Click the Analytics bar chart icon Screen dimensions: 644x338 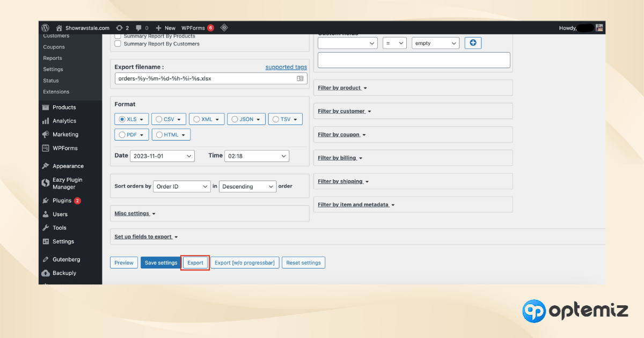(x=46, y=121)
